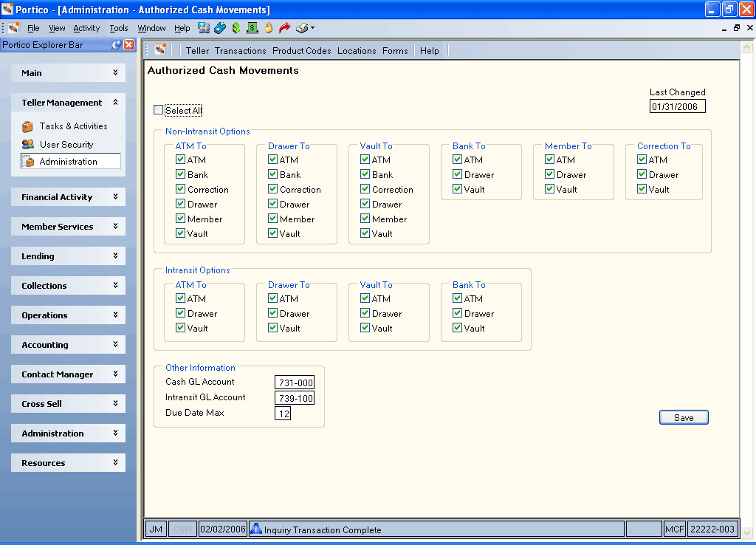Expand the Collections section

point(116,286)
